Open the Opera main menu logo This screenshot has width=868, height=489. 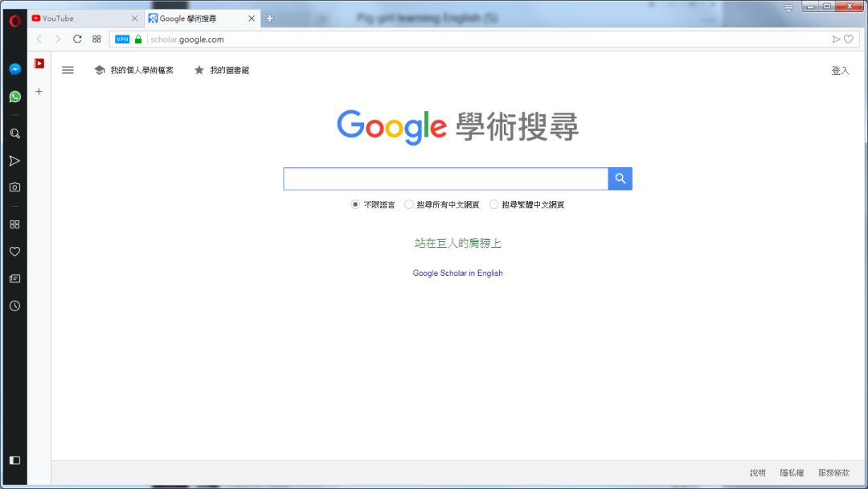(15, 21)
